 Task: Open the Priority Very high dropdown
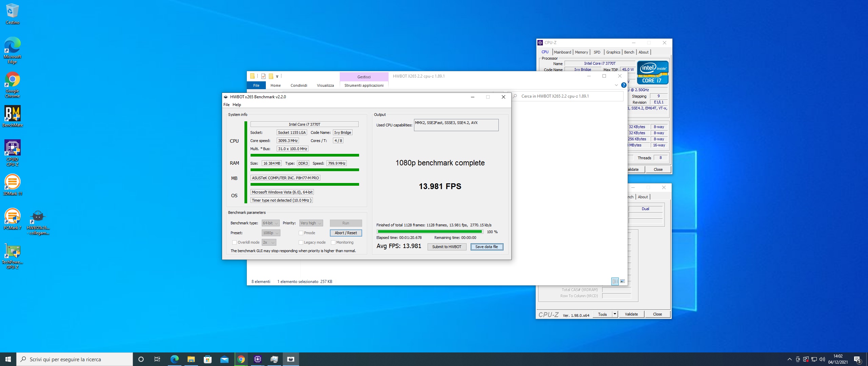(311, 223)
